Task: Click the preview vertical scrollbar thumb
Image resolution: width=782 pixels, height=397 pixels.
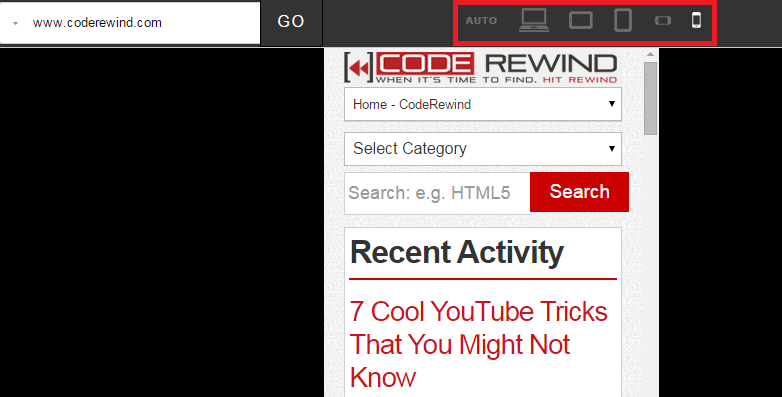Action: click(x=650, y=98)
